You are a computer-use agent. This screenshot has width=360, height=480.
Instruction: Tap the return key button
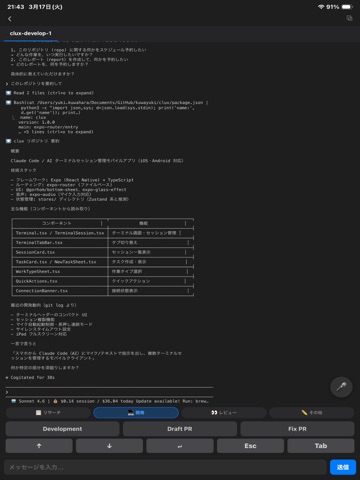click(x=180, y=446)
